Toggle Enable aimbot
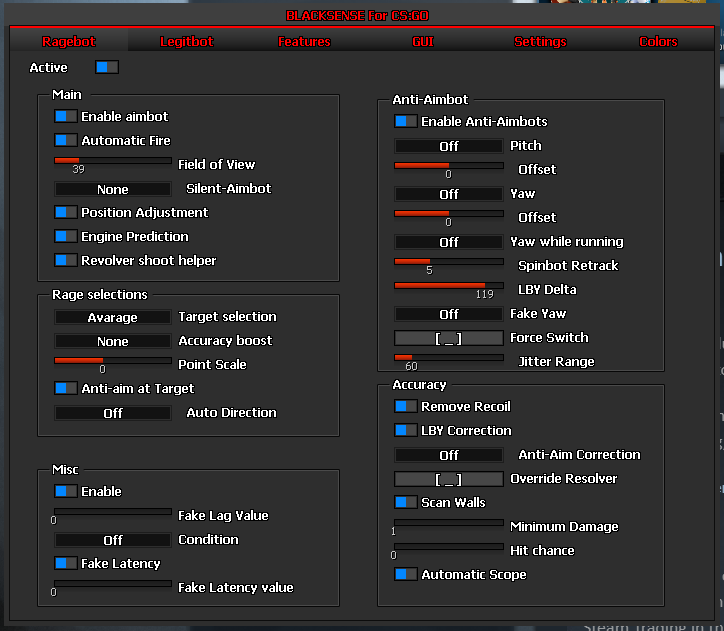This screenshot has height=631, width=724. 66,116
